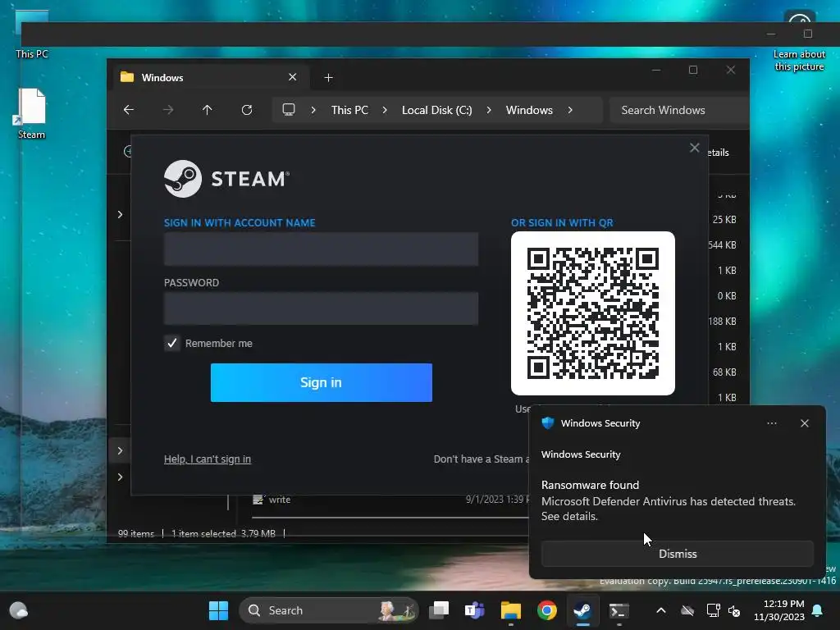Add a new File Explorer tab
This screenshot has width=840, height=630.
[x=328, y=78]
